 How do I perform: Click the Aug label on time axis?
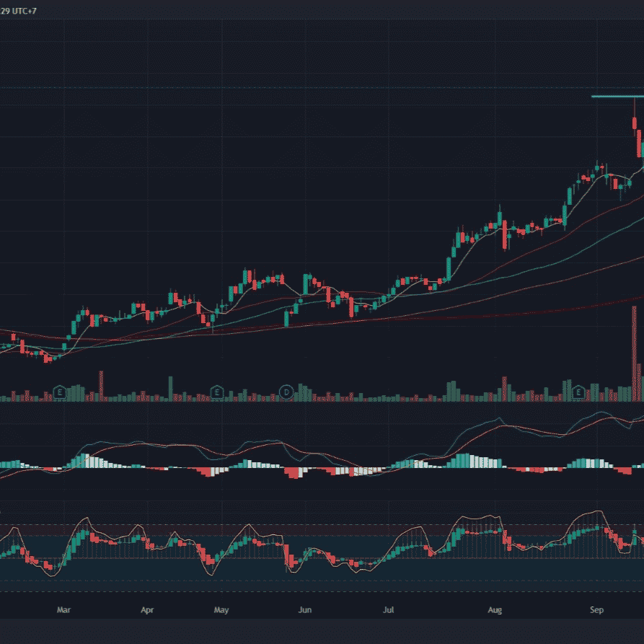[495, 610]
